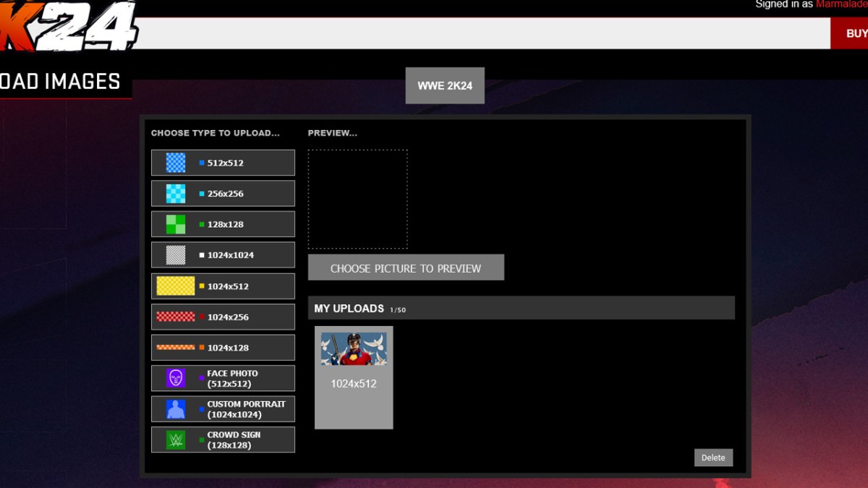Click the empty preview area

pos(358,198)
